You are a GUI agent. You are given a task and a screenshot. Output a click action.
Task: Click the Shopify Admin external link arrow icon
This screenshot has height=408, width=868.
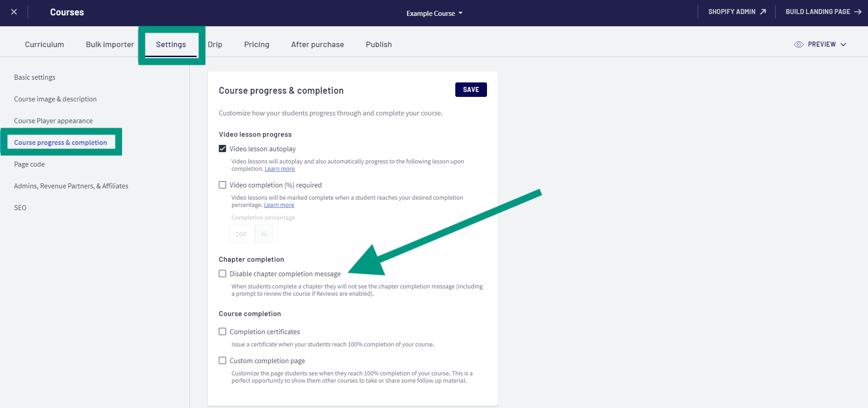[763, 12]
